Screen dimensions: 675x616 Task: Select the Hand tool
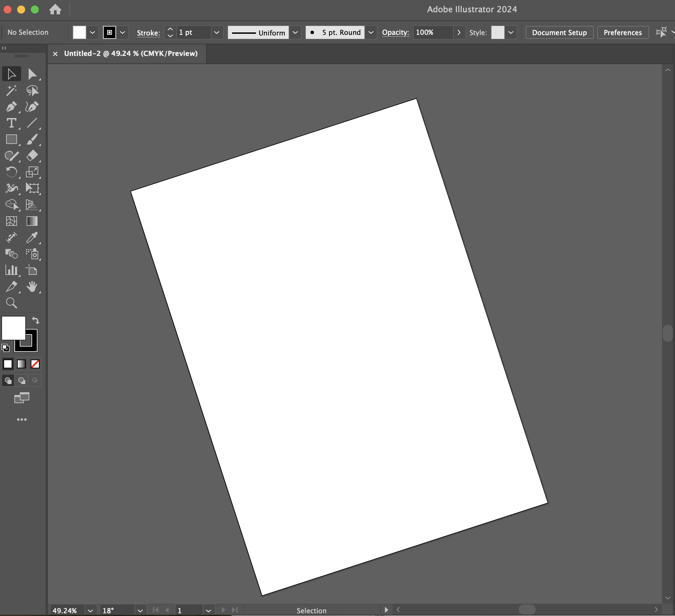coord(32,287)
